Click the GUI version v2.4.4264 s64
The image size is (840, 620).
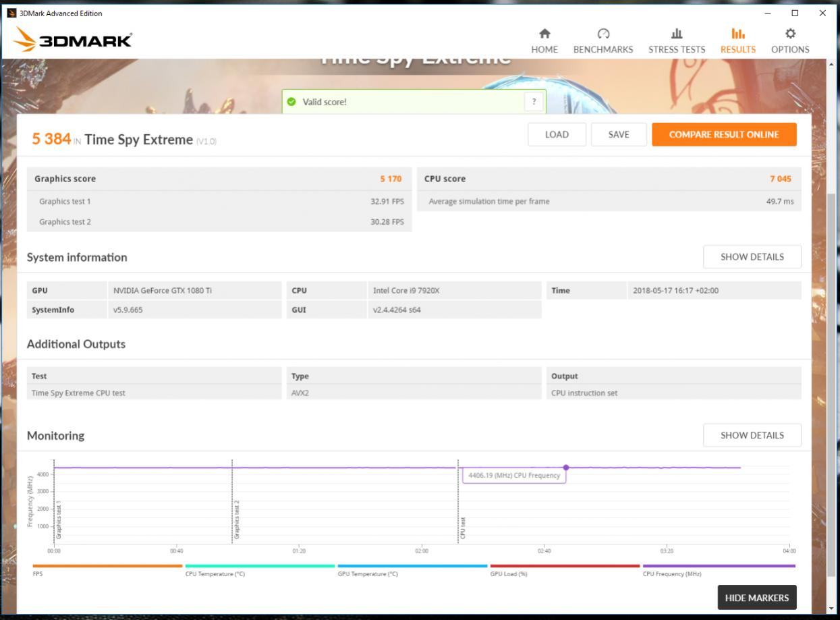[x=397, y=310]
